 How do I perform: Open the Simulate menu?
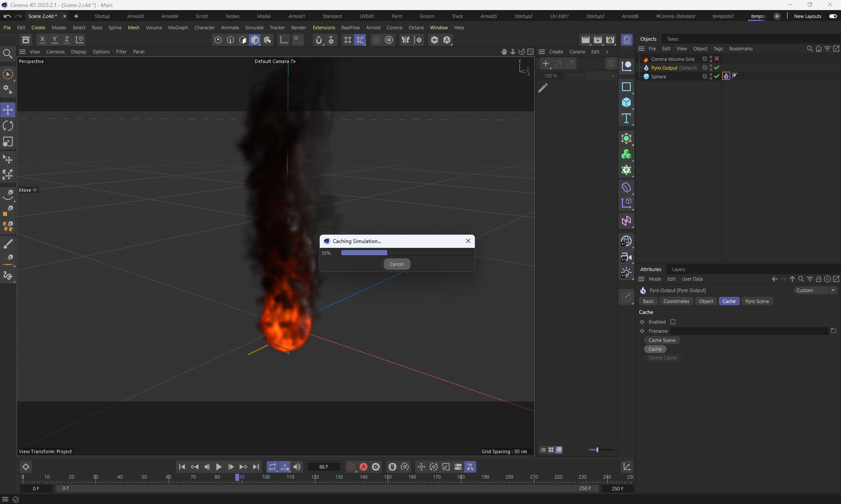point(254,28)
